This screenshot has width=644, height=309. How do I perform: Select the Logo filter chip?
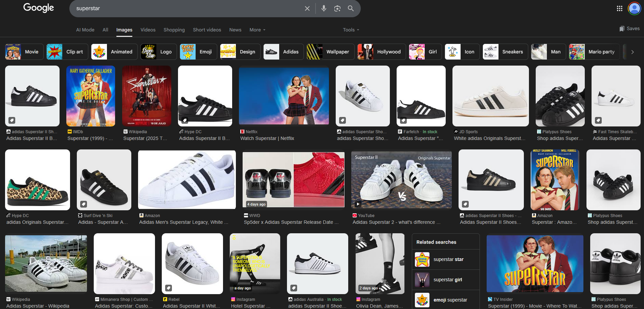159,52
